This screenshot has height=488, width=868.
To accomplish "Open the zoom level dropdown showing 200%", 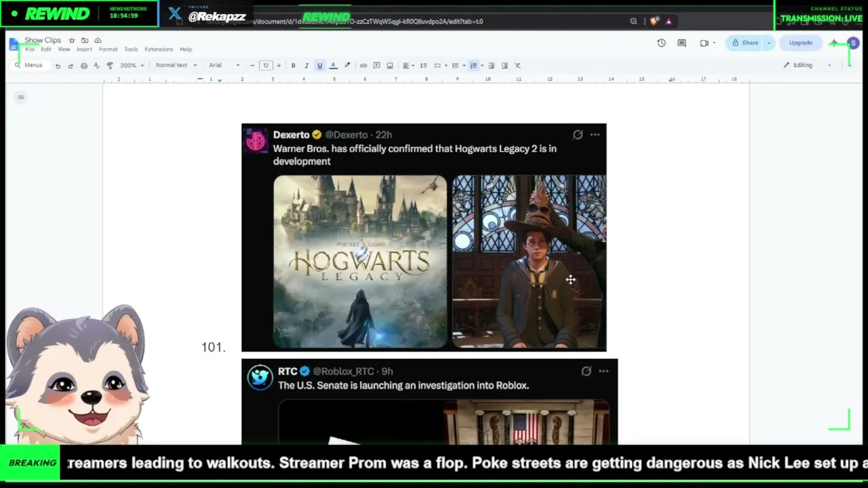I will coord(132,66).
